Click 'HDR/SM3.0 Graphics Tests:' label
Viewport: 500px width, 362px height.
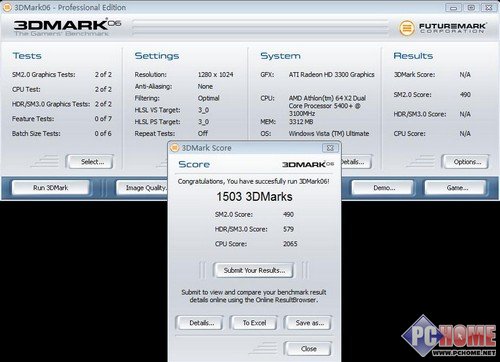[51, 104]
